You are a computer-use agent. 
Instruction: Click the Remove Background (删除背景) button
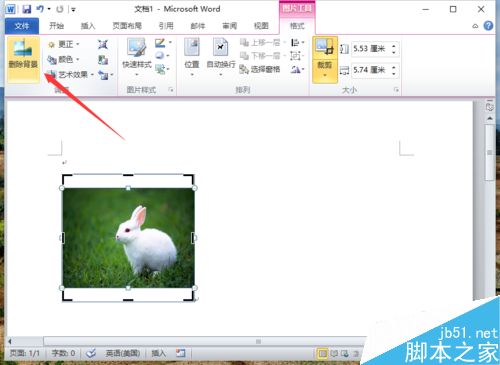tap(23, 59)
